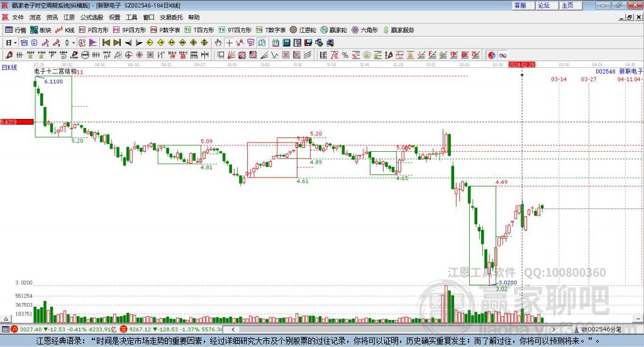Image resolution: width=644 pixels, height=347 pixels.
Task: Click the Shenzhen index 9267.12 status
Action: coord(171,329)
